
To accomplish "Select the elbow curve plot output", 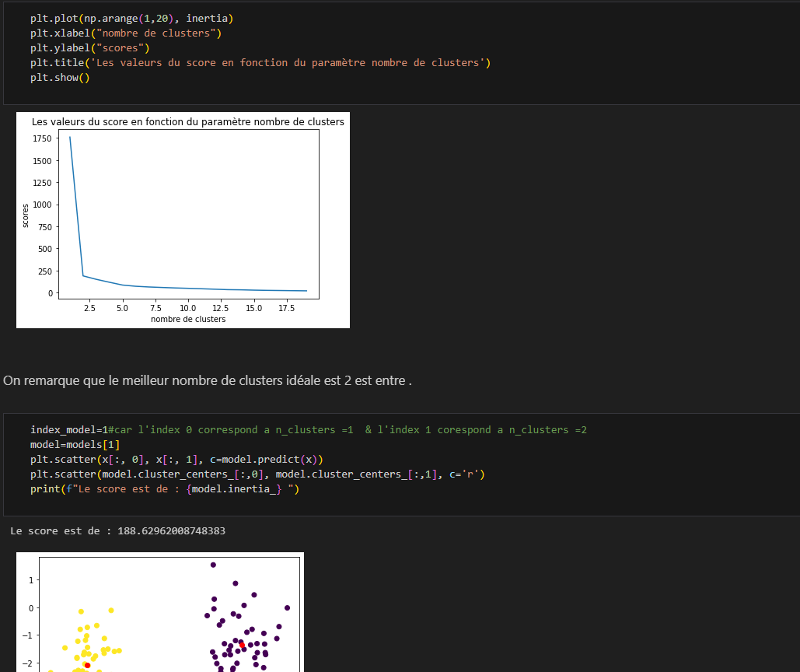I will point(183,220).
